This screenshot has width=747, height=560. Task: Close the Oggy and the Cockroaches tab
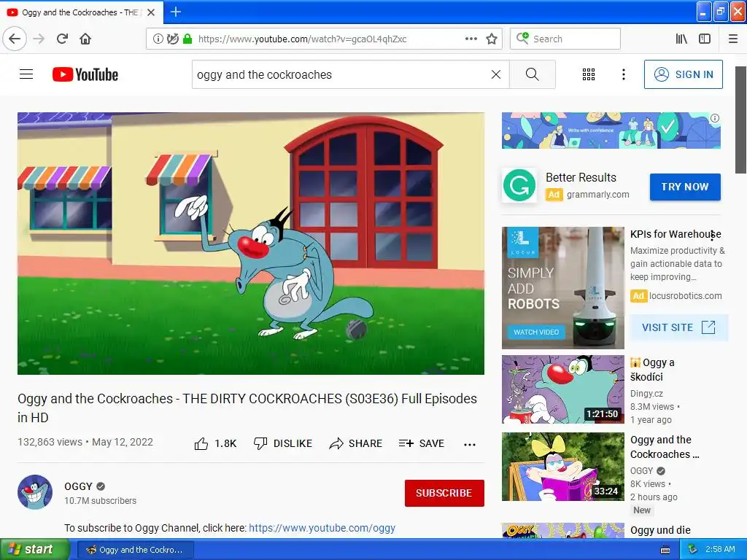click(x=151, y=12)
